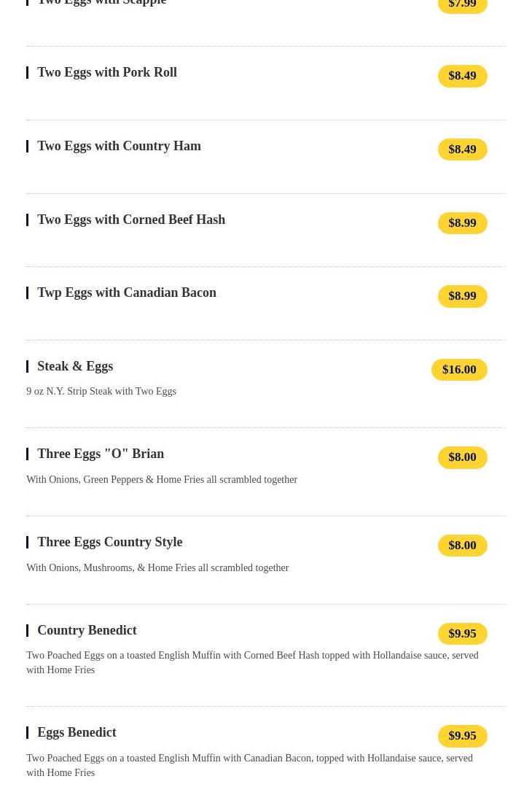Tap the $8.00 price for Three Eggs "O" Brian

[x=462, y=457]
